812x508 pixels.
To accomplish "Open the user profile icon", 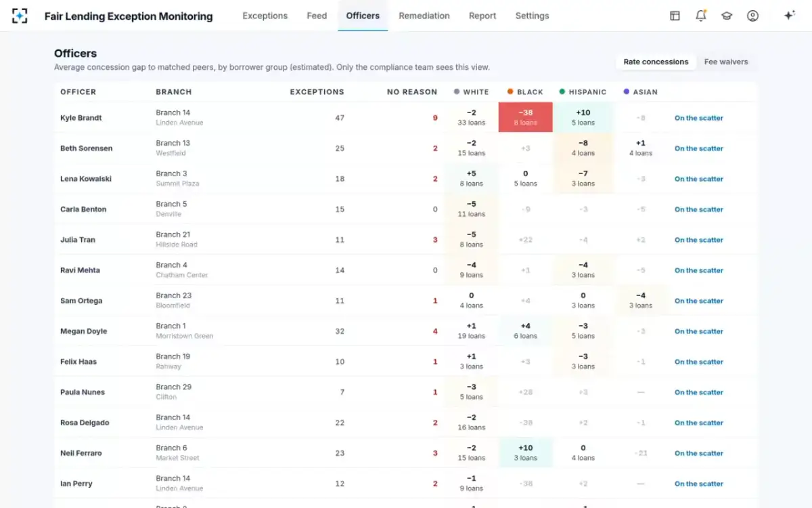I will (752, 16).
